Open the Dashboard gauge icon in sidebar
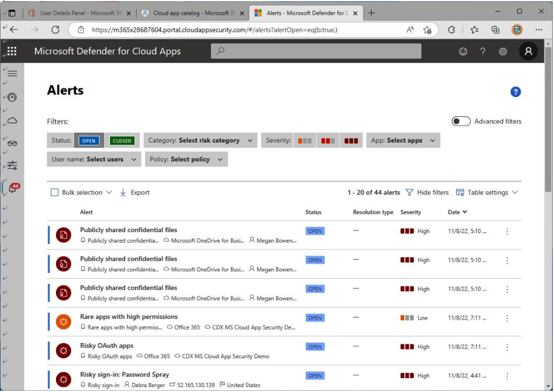 tap(12, 97)
